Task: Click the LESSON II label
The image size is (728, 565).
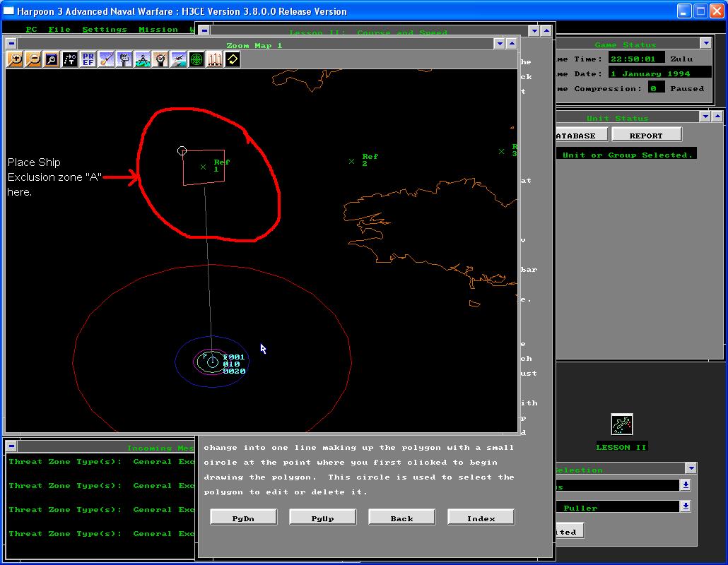Action: coord(621,447)
